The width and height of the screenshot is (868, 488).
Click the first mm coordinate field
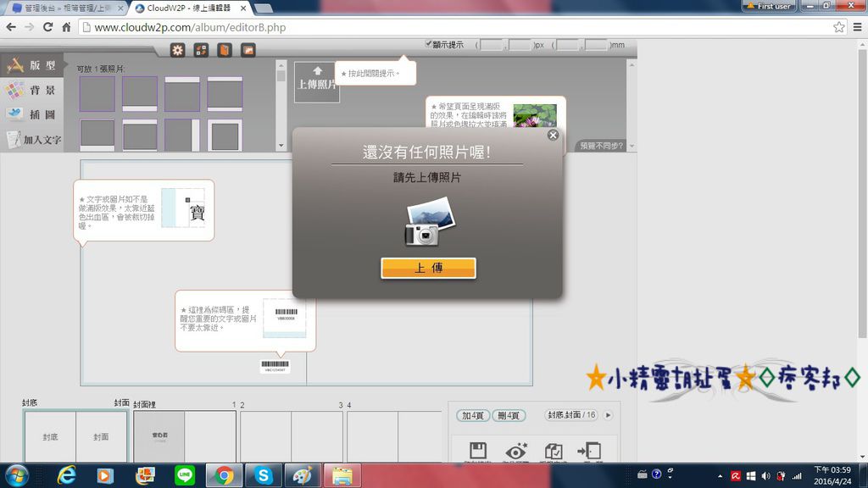(x=568, y=45)
